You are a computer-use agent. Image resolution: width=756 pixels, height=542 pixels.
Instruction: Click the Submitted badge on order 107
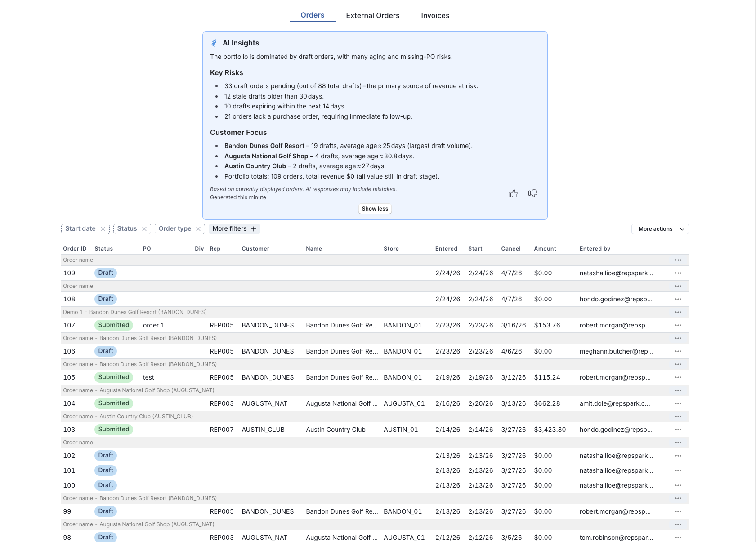pyautogui.click(x=114, y=325)
